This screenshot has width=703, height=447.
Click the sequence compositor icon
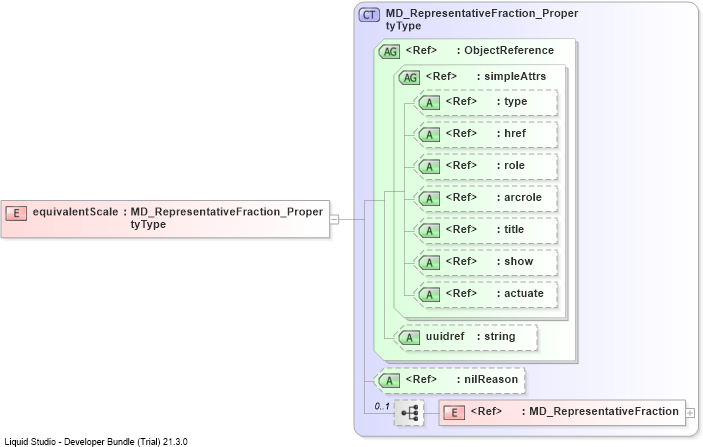[409, 413]
